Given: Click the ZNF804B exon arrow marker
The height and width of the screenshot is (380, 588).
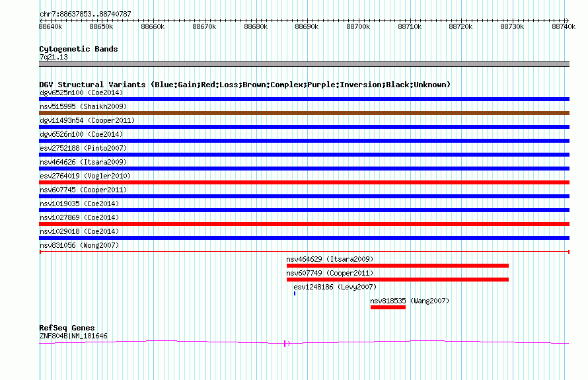Looking at the screenshot, I should [x=287, y=343].
